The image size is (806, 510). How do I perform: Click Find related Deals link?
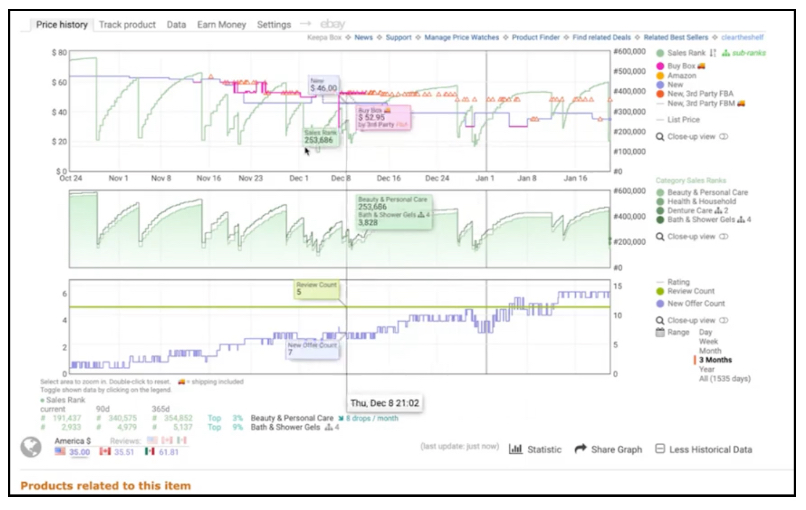[601, 38]
